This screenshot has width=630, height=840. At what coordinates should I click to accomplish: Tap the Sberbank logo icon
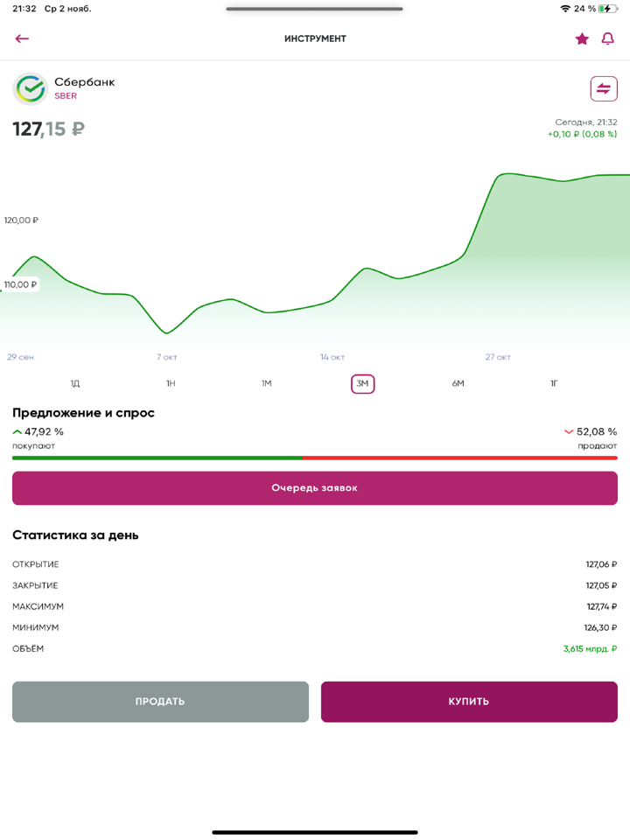click(31, 89)
